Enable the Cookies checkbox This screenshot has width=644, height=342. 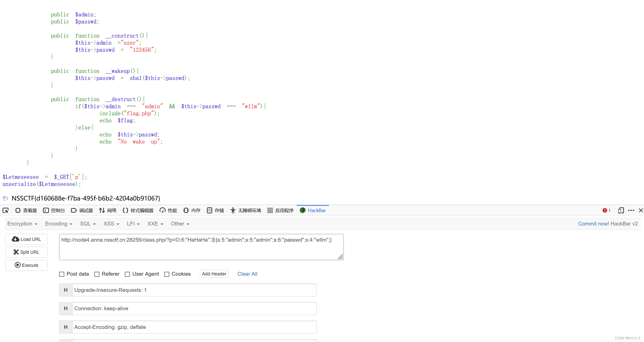click(x=167, y=274)
